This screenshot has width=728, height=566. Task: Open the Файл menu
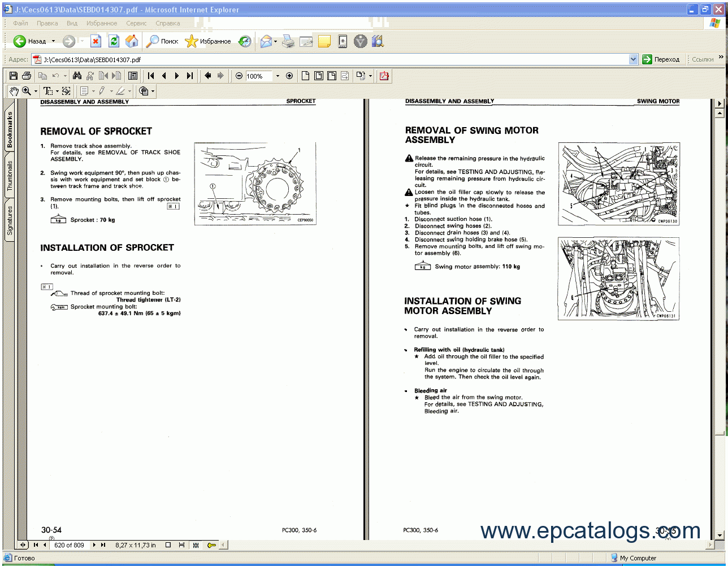tap(20, 23)
